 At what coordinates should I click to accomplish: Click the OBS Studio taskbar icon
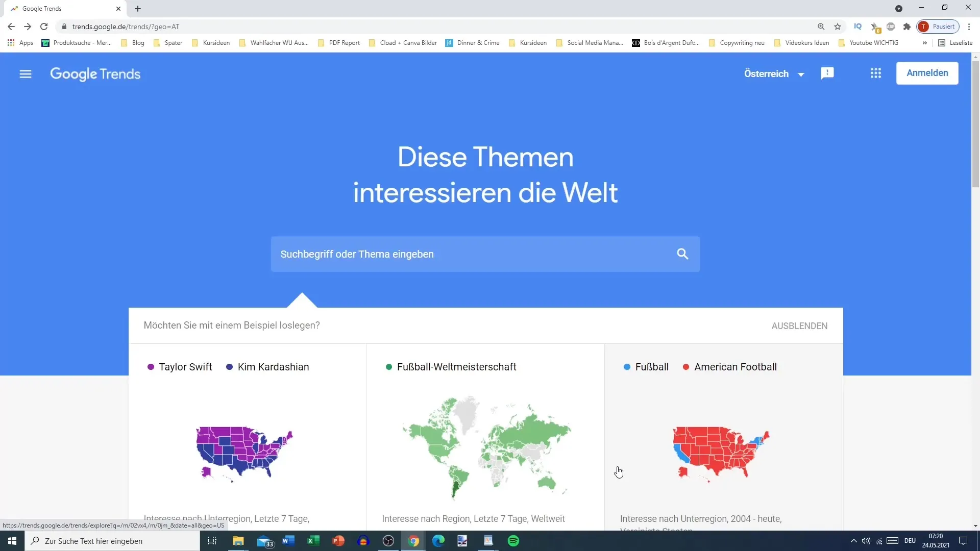388,541
